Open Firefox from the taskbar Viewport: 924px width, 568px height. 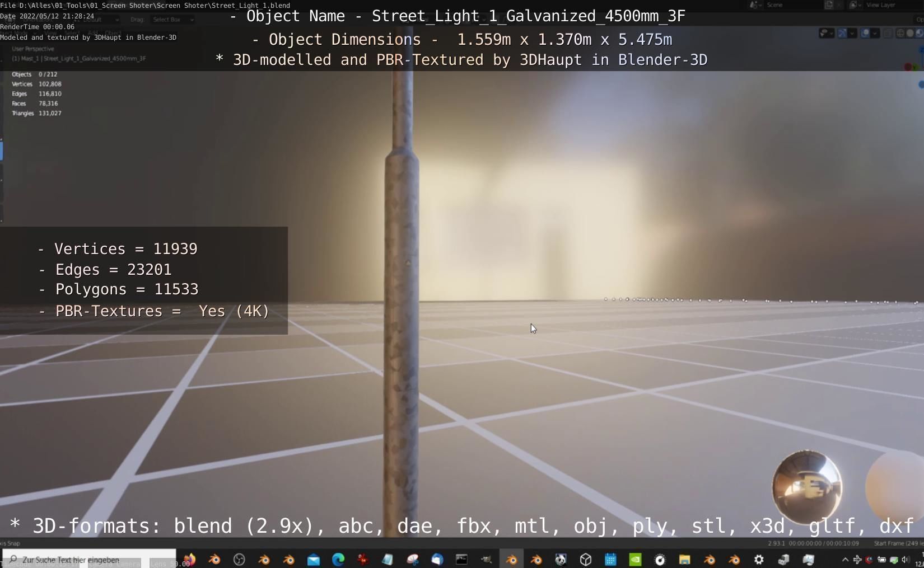pyautogui.click(x=189, y=559)
